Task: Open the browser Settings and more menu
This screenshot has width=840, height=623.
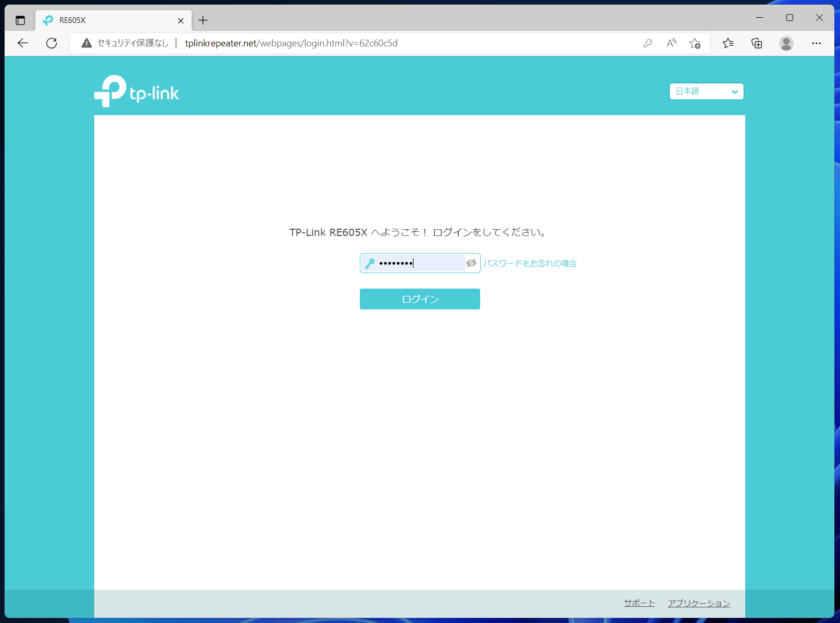Action: [816, 43]
